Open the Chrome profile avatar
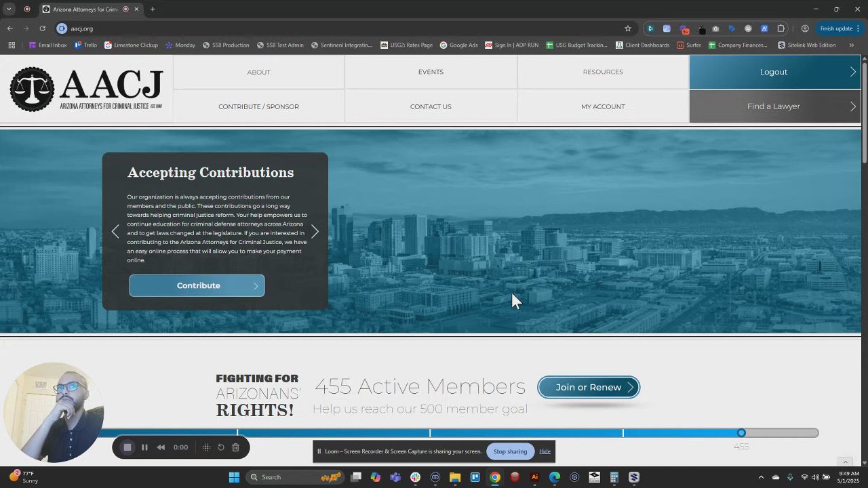Viewport: 868px width, 488px height. coord(805,28)
